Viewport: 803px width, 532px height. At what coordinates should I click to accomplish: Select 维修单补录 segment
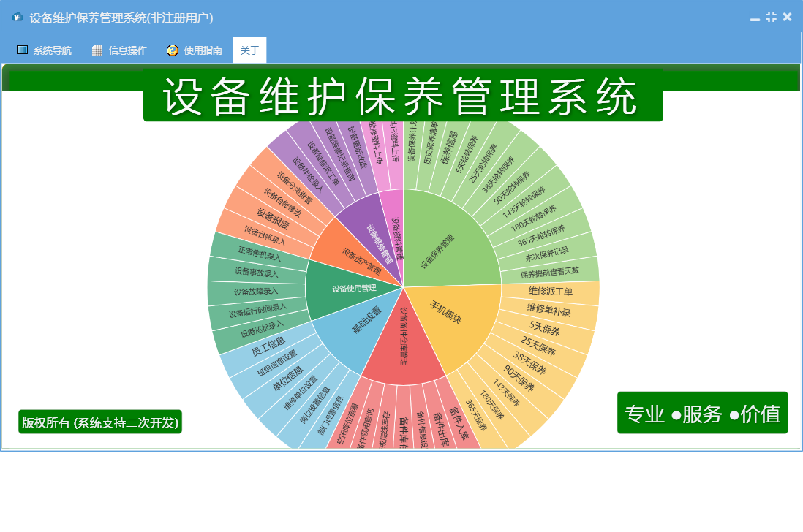[x=548, y=310]
